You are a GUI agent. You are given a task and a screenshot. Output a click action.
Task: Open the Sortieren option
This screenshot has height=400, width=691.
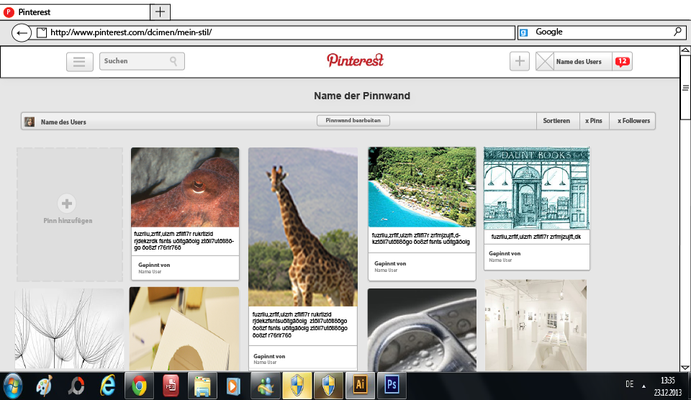click(x=557, y=121)
